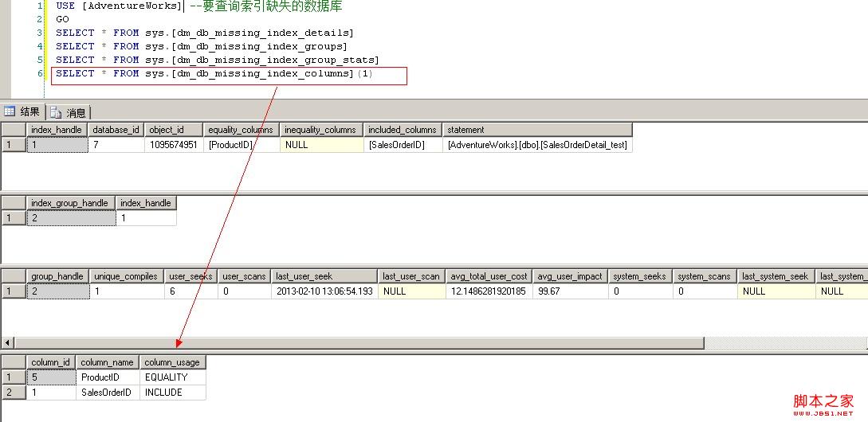Select the object_id column header
The width and height of the screenshot is (868, 422).
(173, 130)
